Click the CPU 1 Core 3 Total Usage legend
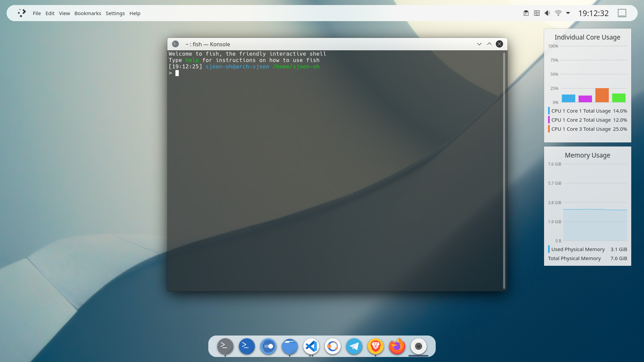This screenshot has height=362, width=644. coord(587,129)
